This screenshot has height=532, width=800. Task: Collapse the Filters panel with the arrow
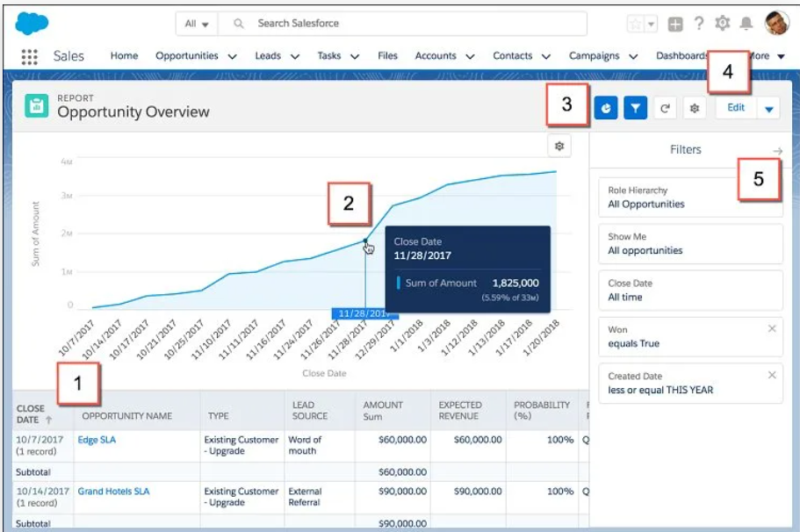coord(777,151)
